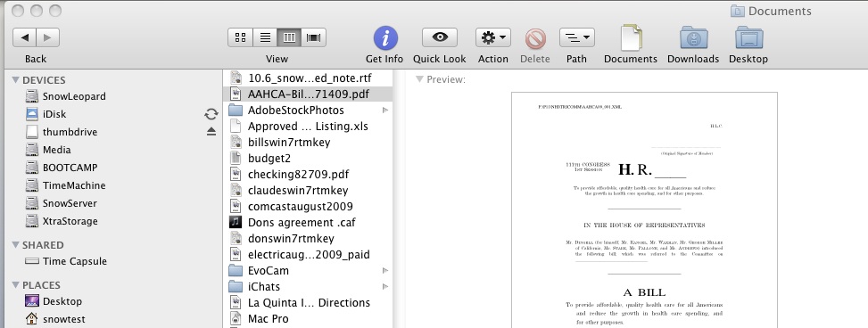Viewport: 868px width, 328px height.
Task: Open the Path dropdown menu
Action: (577, 37)
